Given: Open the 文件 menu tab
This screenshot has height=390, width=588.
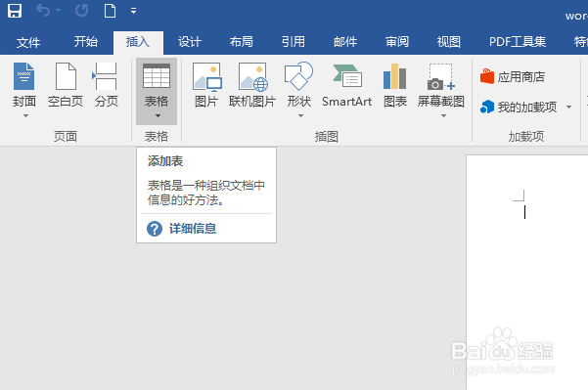Looking at the screenshot, I should pyautogui.click(x=28, y=42).
